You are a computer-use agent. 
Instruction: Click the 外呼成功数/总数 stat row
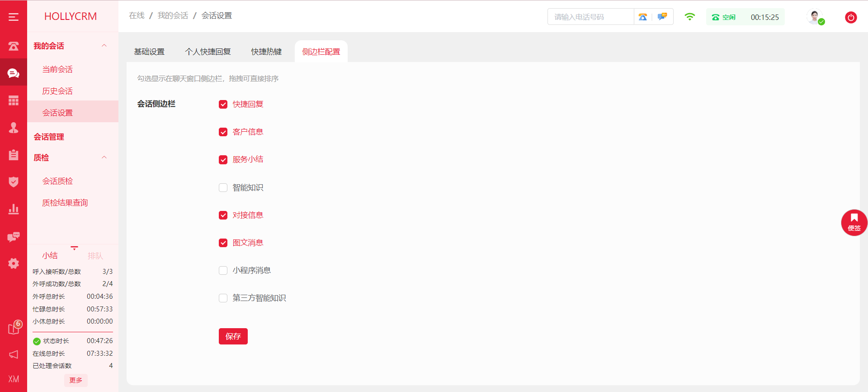coord(73,284)
